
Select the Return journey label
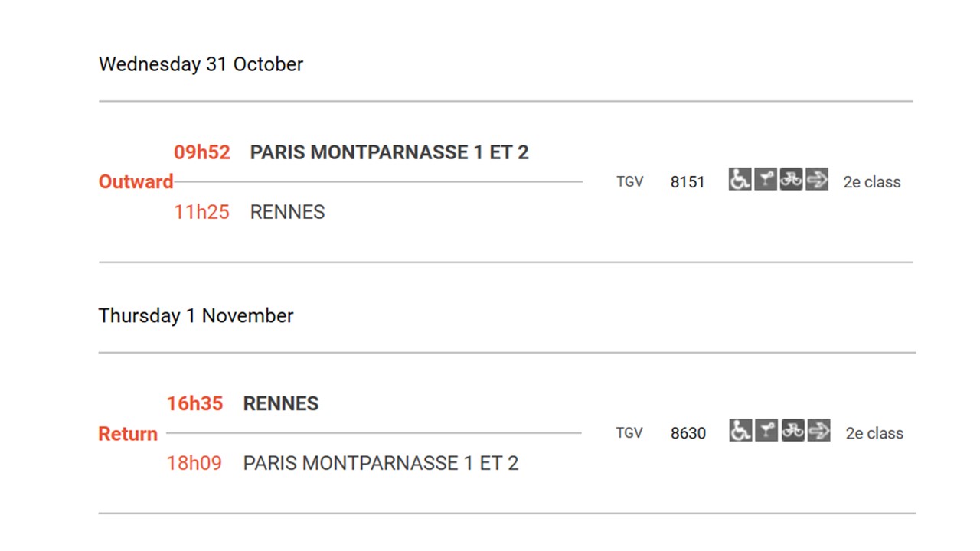(128, 434)
